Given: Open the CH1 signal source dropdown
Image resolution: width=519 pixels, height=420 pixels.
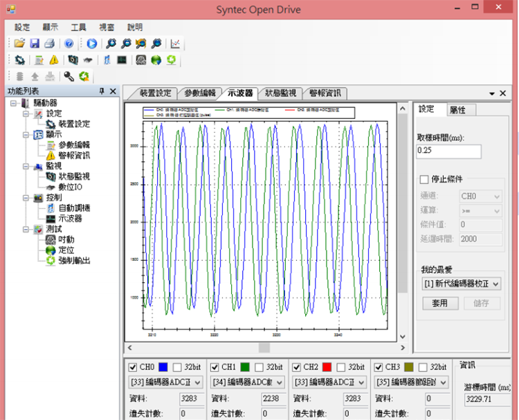Looking at the screenshot, I should point(247,382).
